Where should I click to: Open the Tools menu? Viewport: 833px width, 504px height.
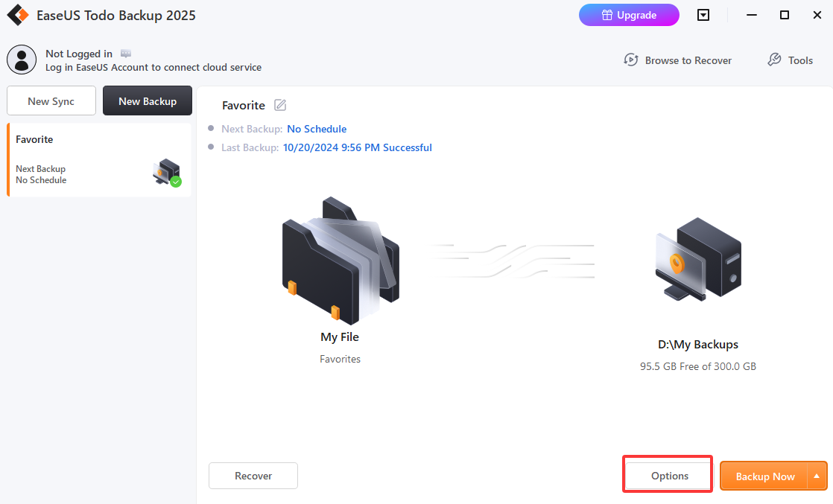(790, 60)
